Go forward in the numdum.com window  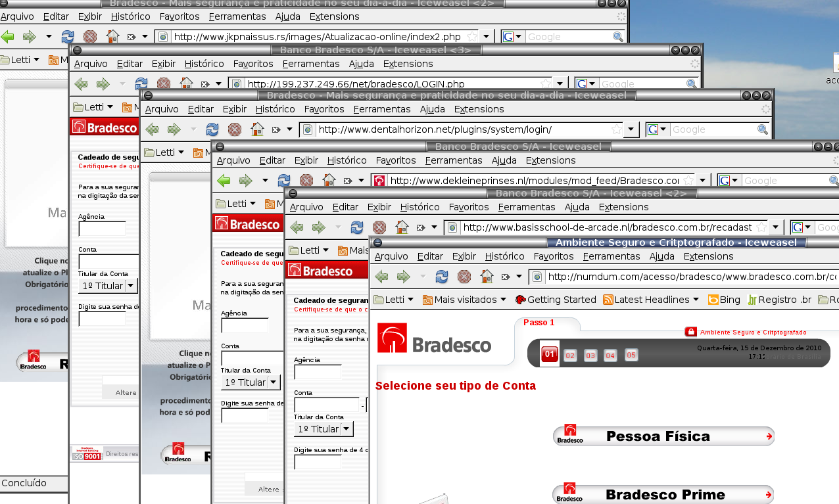(404, 276)
